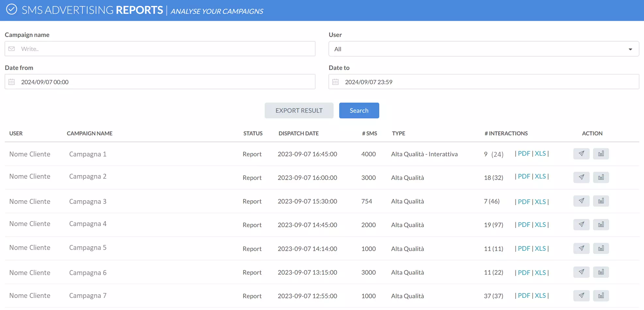Download XLS report for Campagna 7
Image resolution: width=644 pixels, height=310 pixels.
click(540, 295)
